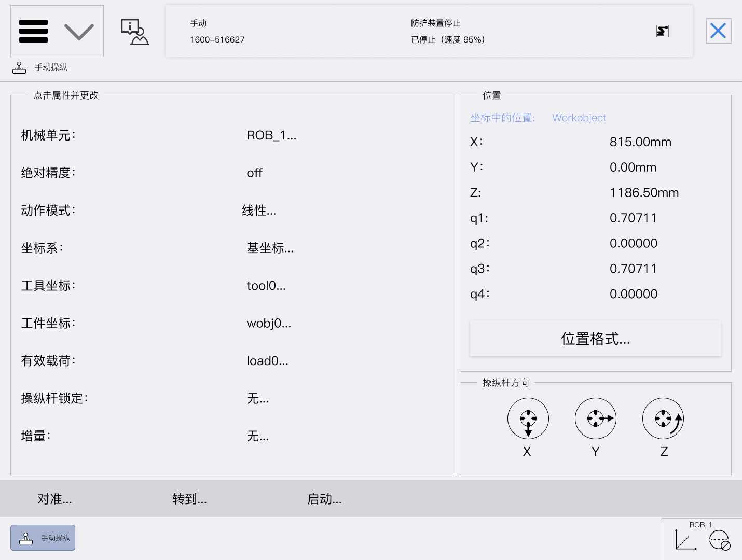
Task: Open the 手动操纵 taskbar tab
Action: (x=43, y=538)
